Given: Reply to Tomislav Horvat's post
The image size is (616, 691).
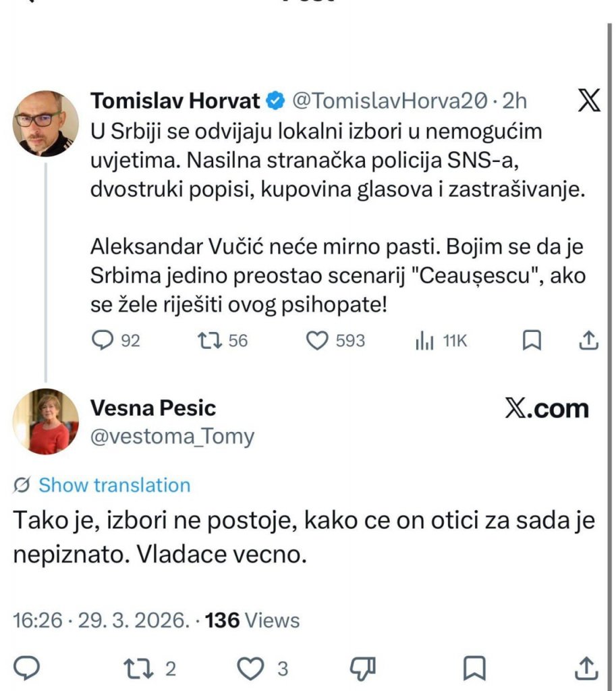Looking at the screenshot, I should click(x=103, y=341).
